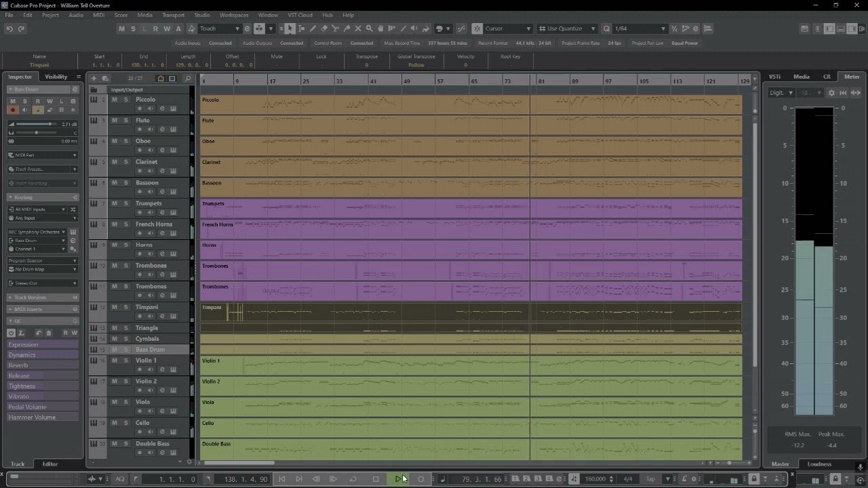
Task: Select the Zoom magnifier tool
Action: click(369, 28)
